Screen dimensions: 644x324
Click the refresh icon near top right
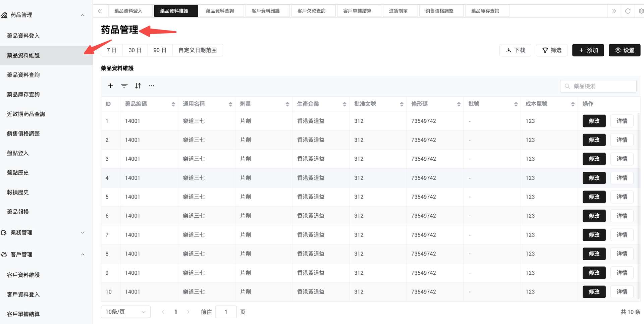pos(628,11)
